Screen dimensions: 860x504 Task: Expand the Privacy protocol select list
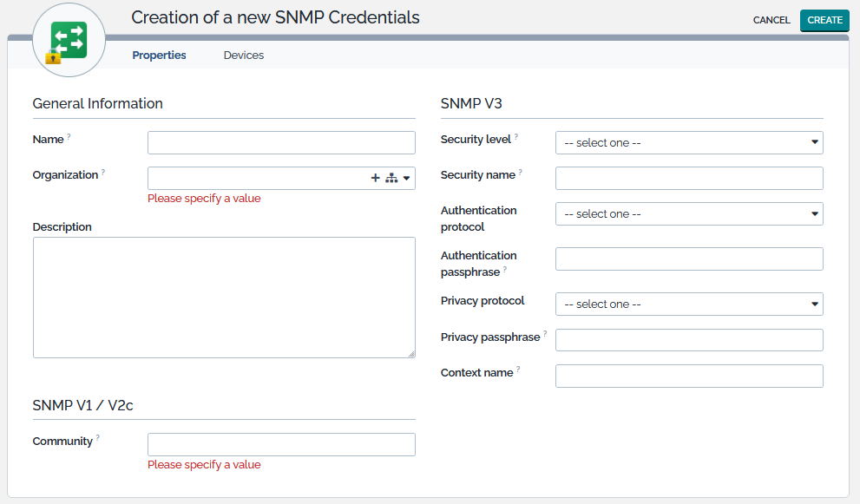point(689,304)
